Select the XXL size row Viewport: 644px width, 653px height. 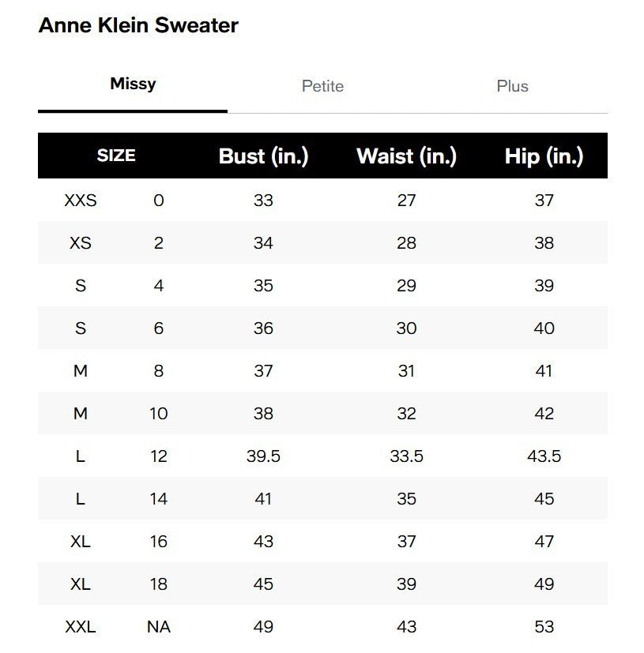click(x=81, y=626)
